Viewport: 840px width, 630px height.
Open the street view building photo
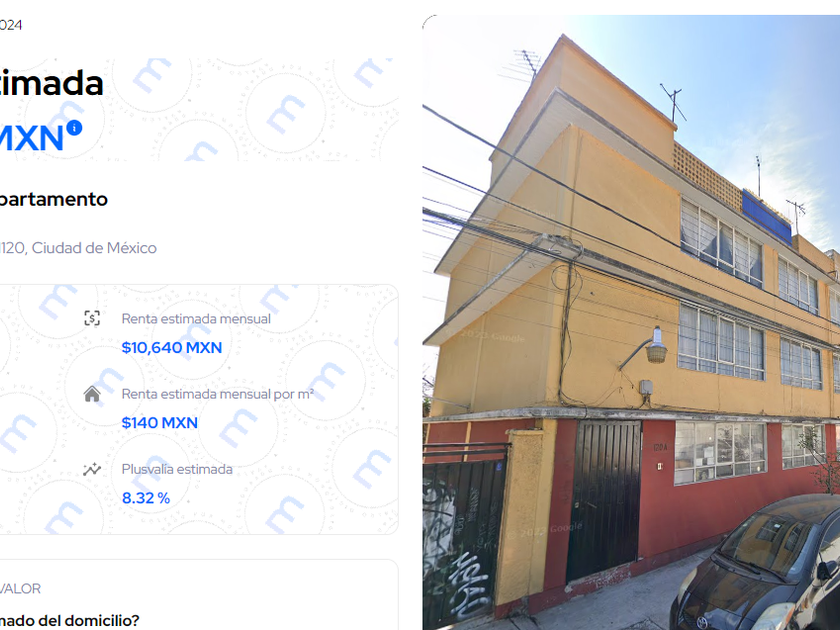point(631,322)
